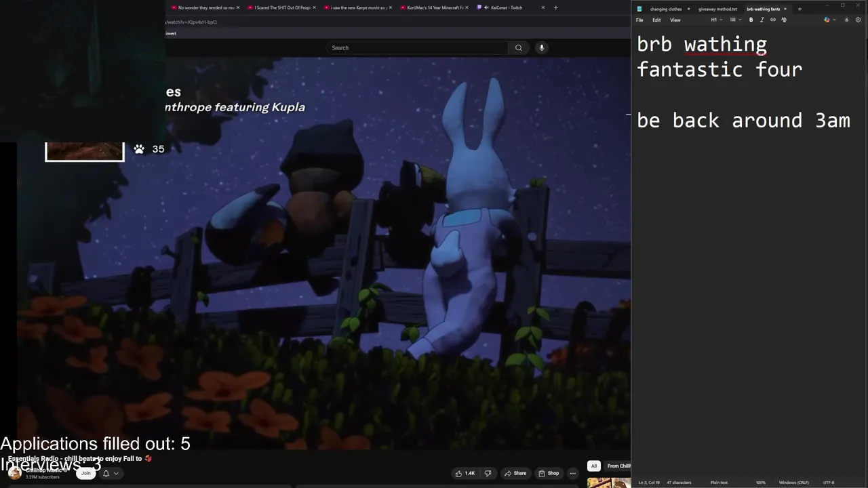Image resolution: width=868 pixels, height=488 pixels.
Task: Close the 'No wonder they needed so' tab
Action: tap(237, 7)
